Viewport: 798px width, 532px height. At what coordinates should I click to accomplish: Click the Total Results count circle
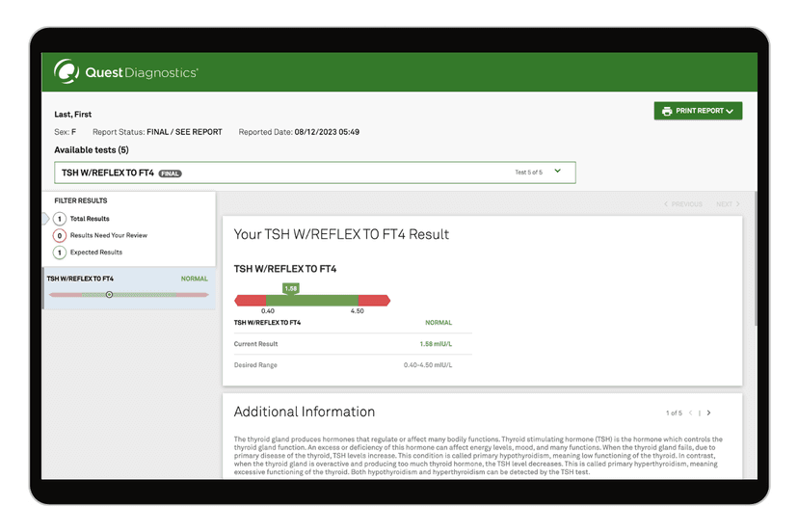[59, 219]
